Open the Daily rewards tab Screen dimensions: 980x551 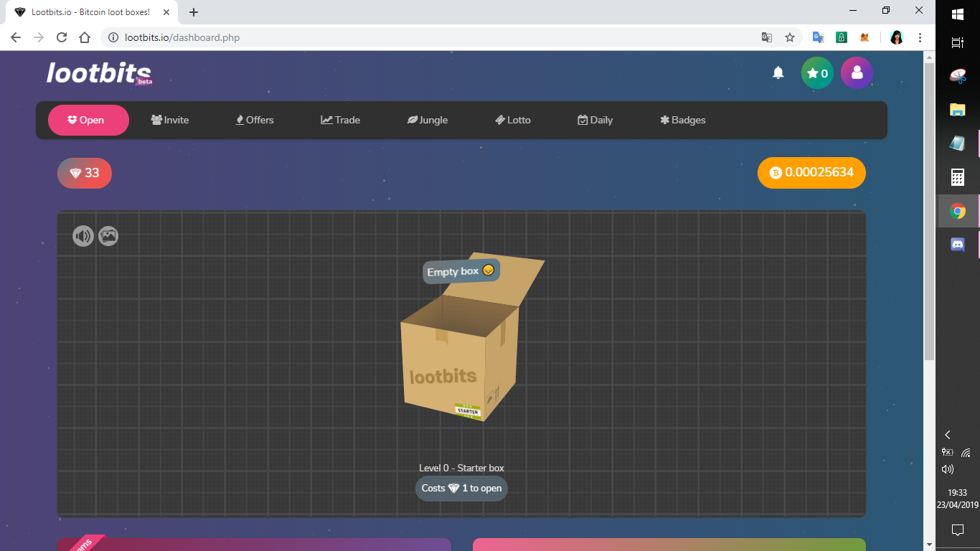(x=595, y=120)
